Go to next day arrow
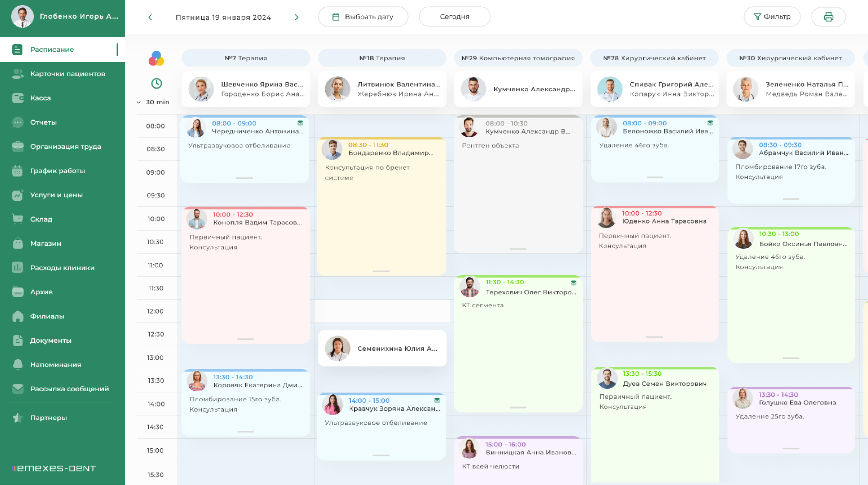This screenshot has width=868, height=485. point(296,17)
